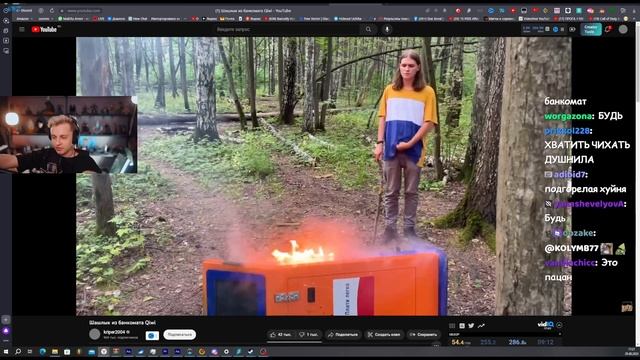Click chat username adibid7
This screenshot has height=360, width=640.
pyautogui.click(x=569, y=174)
